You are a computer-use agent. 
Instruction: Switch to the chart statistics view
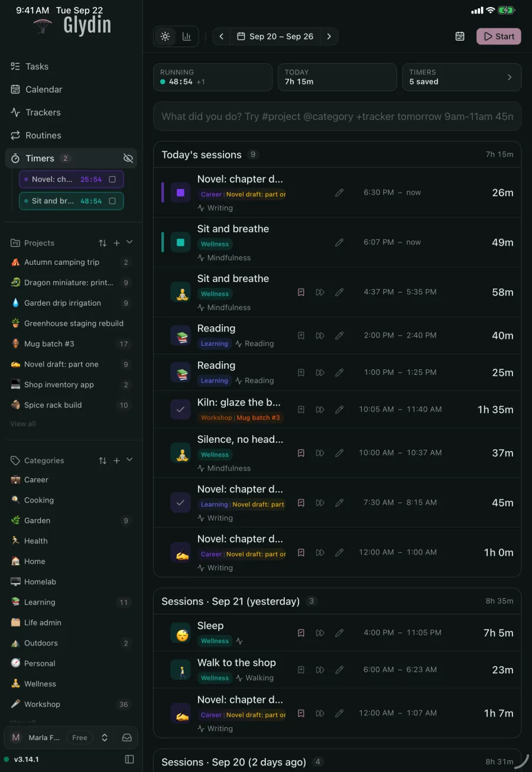coord(187,36)
